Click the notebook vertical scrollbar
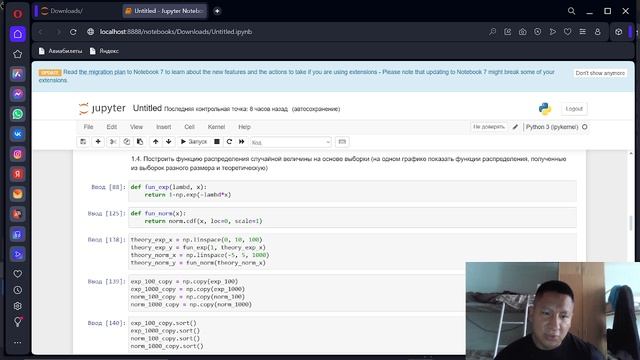The image size is (640, 360). pyautogui.click(x=631, y=223)
